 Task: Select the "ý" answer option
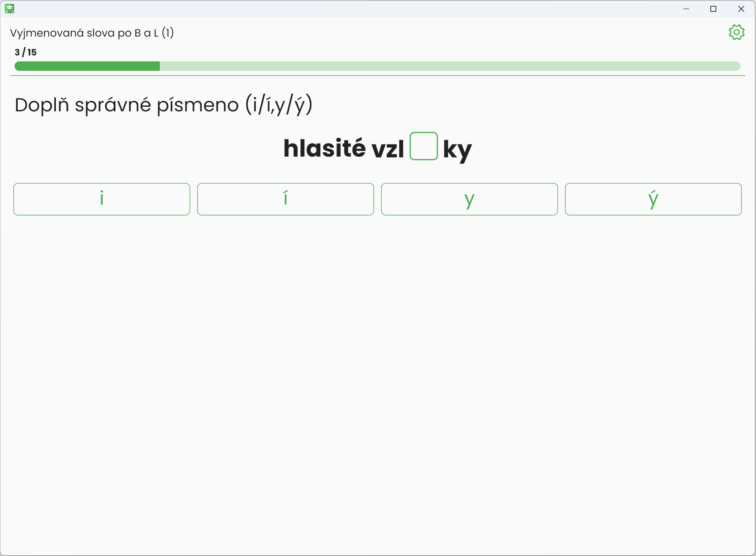coord(653,199)
